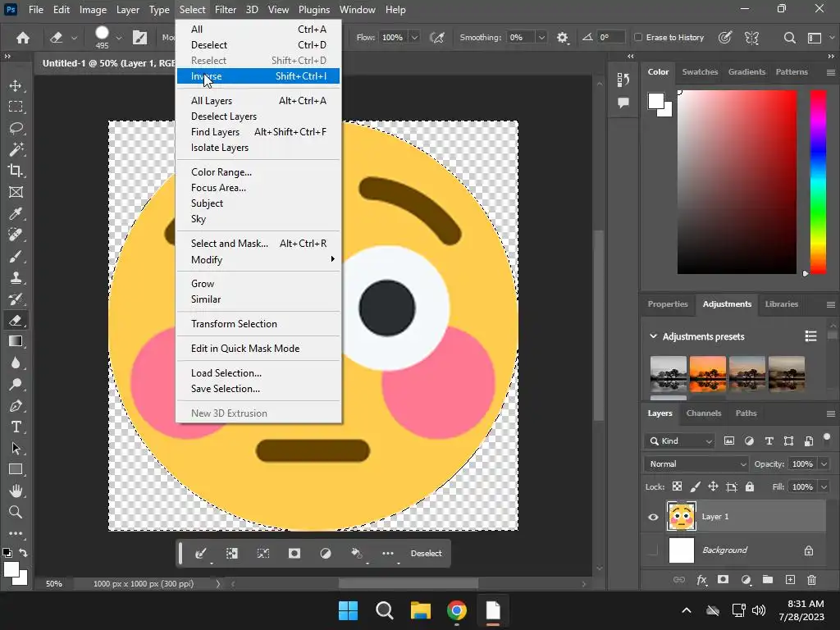
Task: Click the delete layer trash icon
Action: pos(811,580)
